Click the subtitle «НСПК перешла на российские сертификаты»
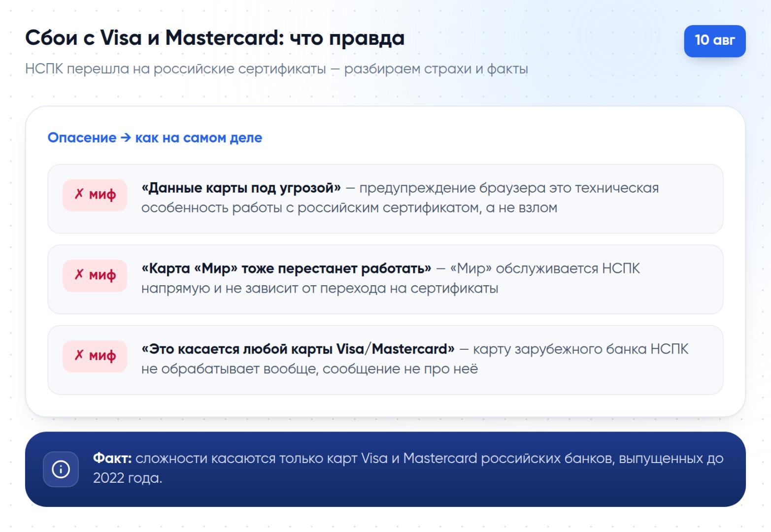The width and height of the screenshot is (771, 532). click(175, 69)
